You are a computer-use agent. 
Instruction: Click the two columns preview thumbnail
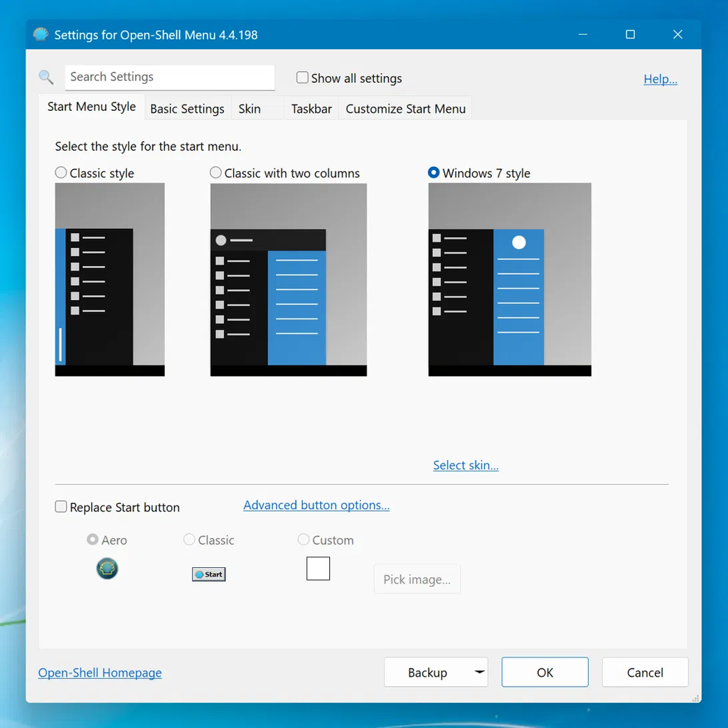pyautogui.click(x=289, y=279)
